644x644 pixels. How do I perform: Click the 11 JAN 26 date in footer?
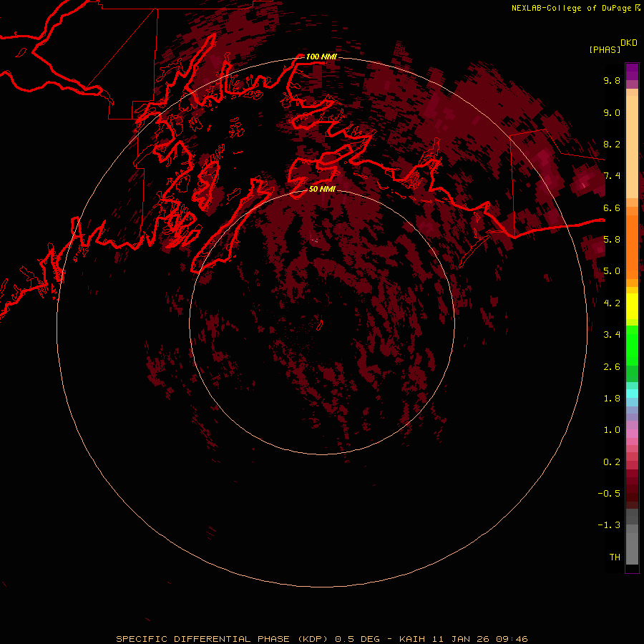pos(462,639)
